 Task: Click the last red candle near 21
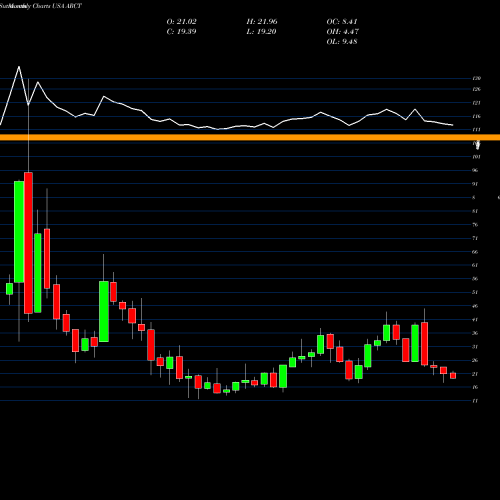click(453, 376)
